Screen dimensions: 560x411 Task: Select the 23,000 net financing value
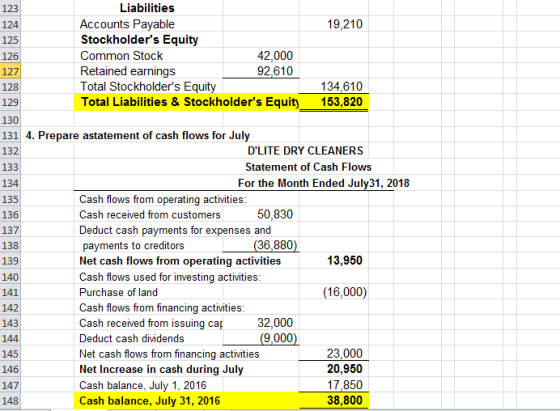click(345, 354)
